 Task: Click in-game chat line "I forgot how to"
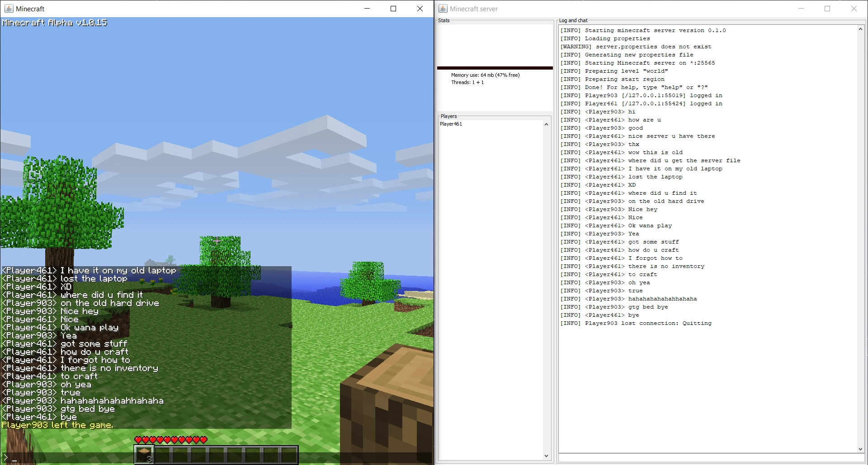coord(66,360)
